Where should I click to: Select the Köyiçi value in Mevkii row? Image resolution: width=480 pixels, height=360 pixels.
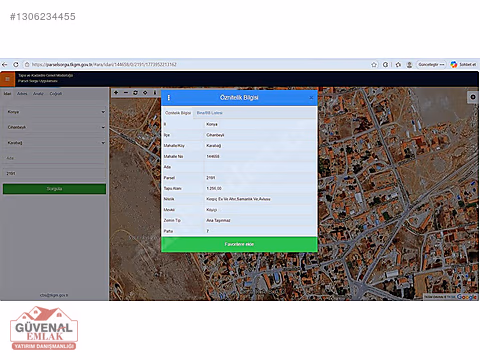212,210
